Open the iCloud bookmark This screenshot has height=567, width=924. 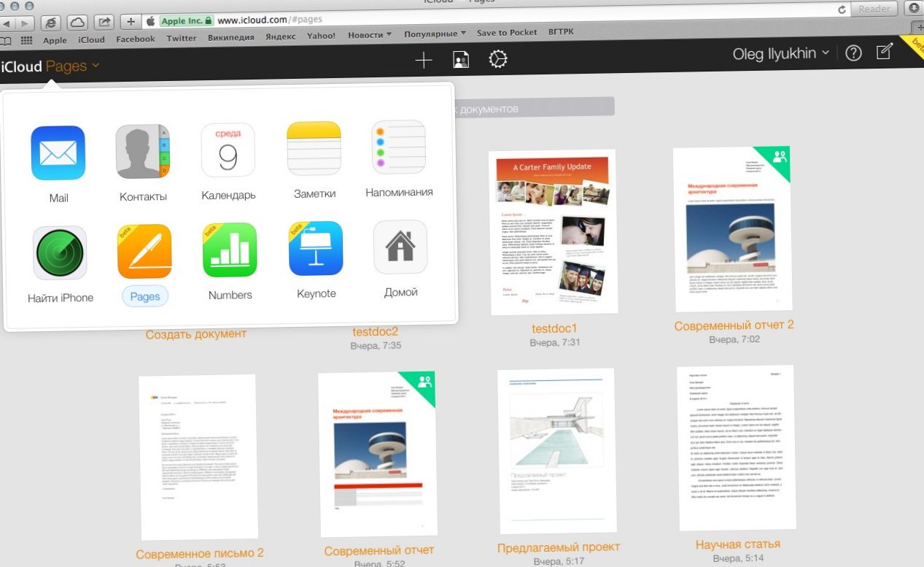[x=91, y=39]
